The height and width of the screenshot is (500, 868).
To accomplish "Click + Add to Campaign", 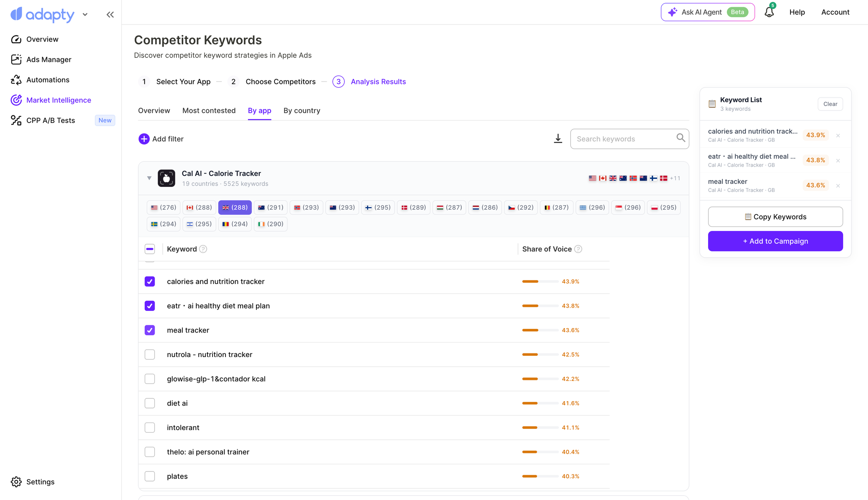I will tap(775, 241).
